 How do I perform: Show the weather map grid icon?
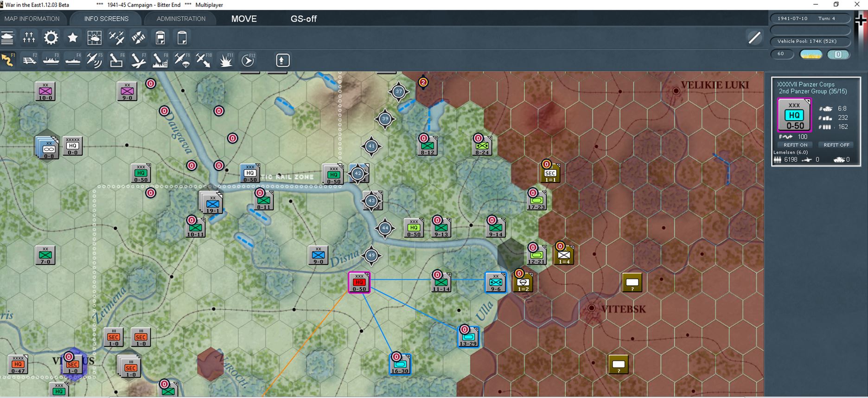[x=95, y=38]
